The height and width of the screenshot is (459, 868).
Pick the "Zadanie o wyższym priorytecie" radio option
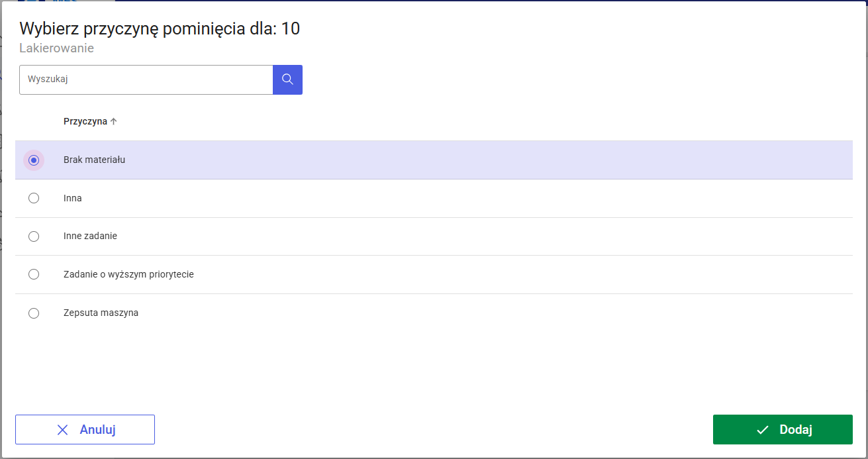pyautogui.click(x=34, y=274)
